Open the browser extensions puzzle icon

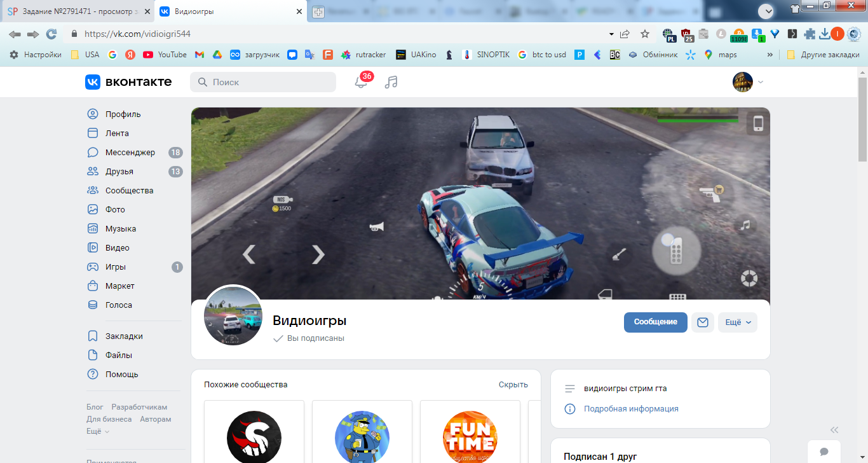810,34
